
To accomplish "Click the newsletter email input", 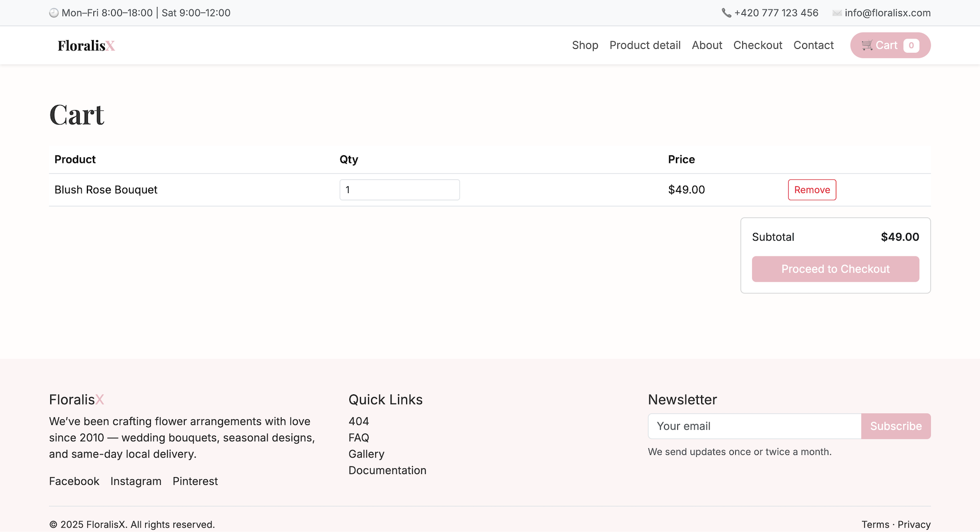I will (755, 426).
